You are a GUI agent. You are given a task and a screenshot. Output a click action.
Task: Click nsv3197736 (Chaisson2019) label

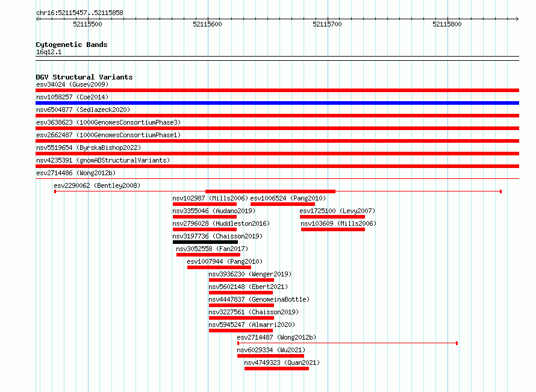pyautogui.click(x=217, y=236)
